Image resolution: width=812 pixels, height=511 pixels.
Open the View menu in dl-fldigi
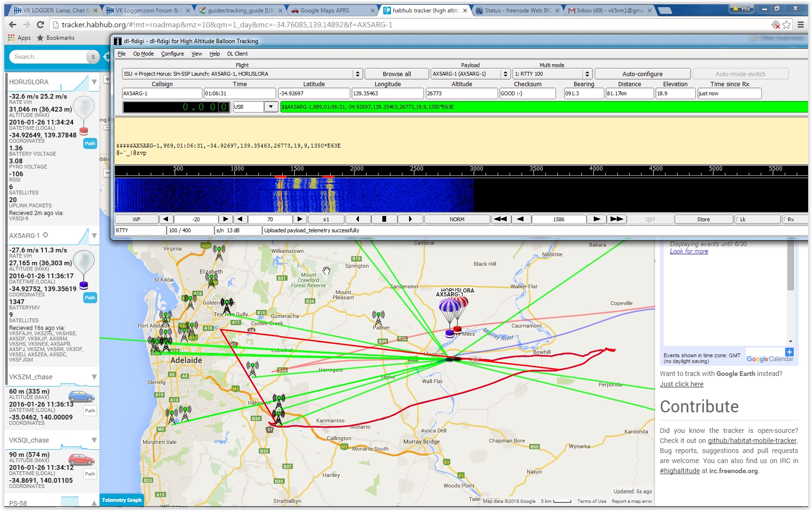(197, 54)
